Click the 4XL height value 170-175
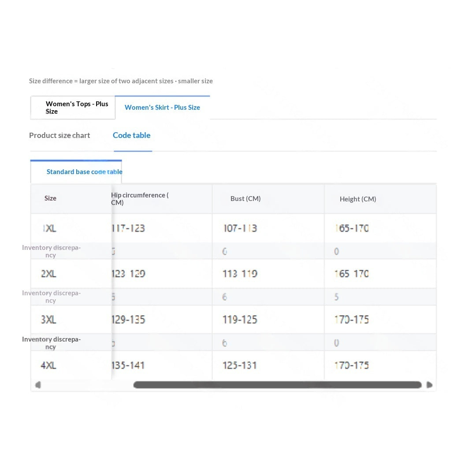This screenshot has width=476, height=476. pyautogui.click(x=352, y=365)
